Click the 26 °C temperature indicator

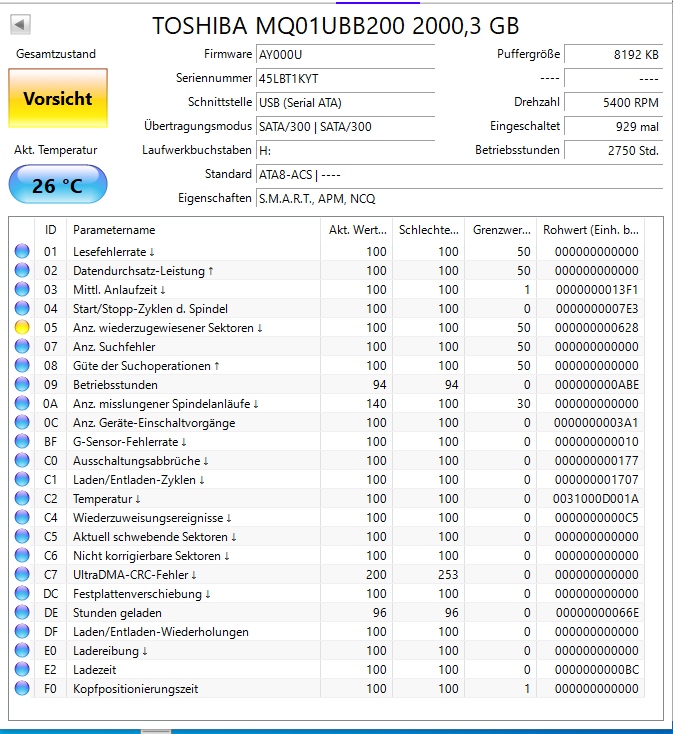tap(58, 184)
